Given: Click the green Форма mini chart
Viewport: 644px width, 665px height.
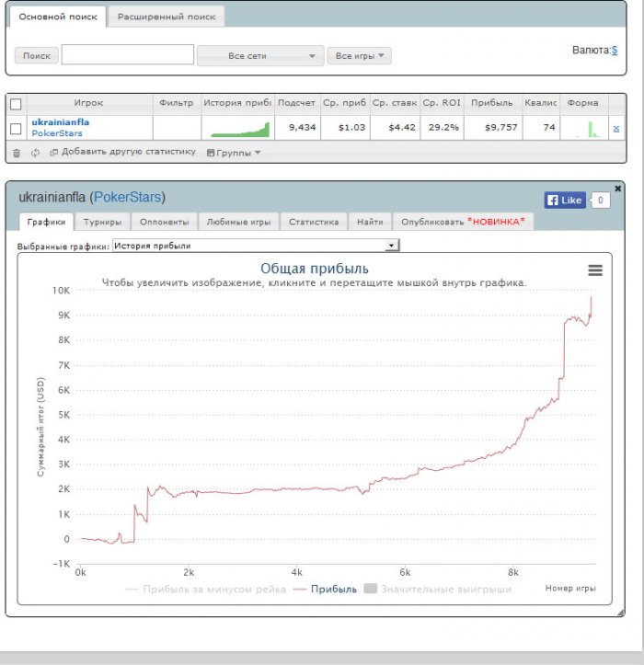Looking at the screenshot, I should pyautogui.click(x=588, y=130).
